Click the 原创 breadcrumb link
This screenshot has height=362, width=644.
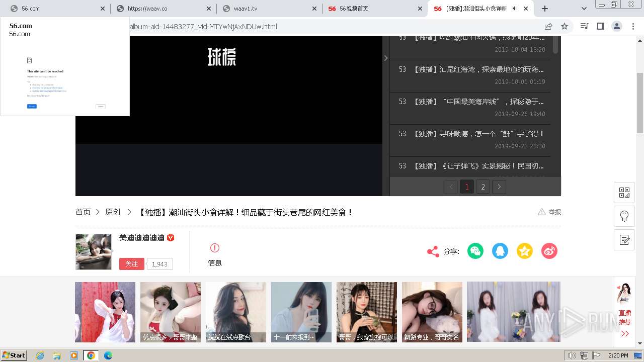pyautogui.click(x=113, y=212)
